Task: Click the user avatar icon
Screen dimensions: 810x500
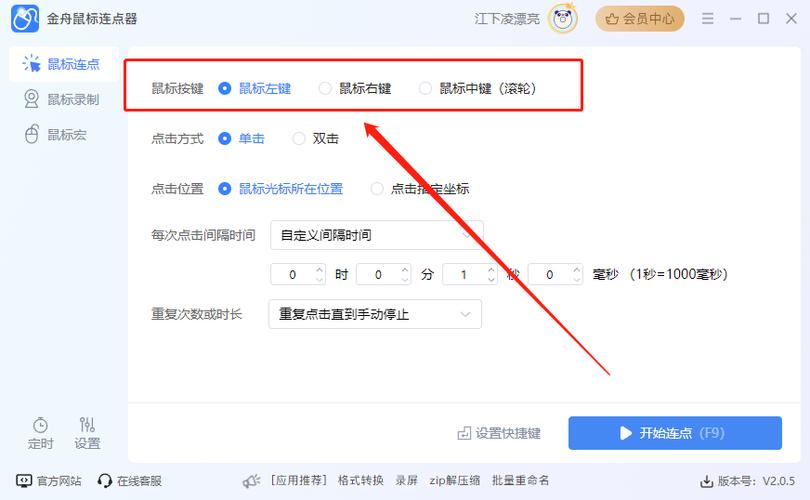Action: click(566, 18)
